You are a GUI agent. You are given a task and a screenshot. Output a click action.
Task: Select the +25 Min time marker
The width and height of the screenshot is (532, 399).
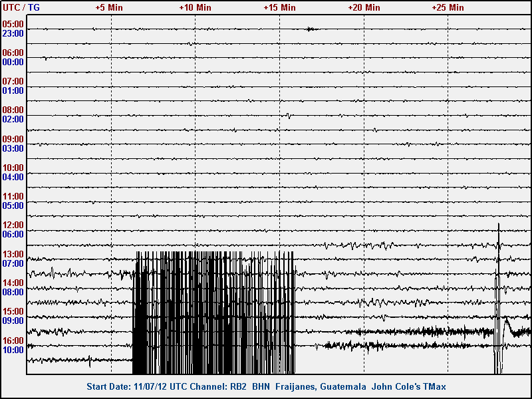[x=448, y=7]
